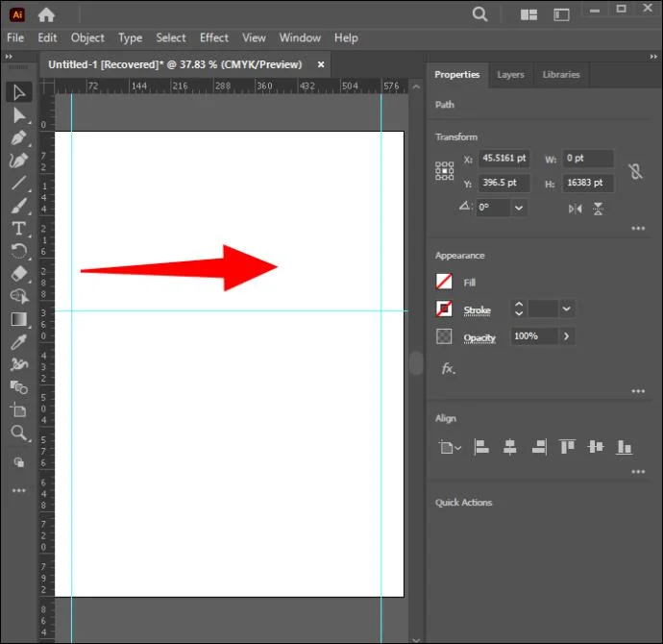Activate the Eyedropper tool
This screenshot has height=644, width=663.
tap(19, 342)
